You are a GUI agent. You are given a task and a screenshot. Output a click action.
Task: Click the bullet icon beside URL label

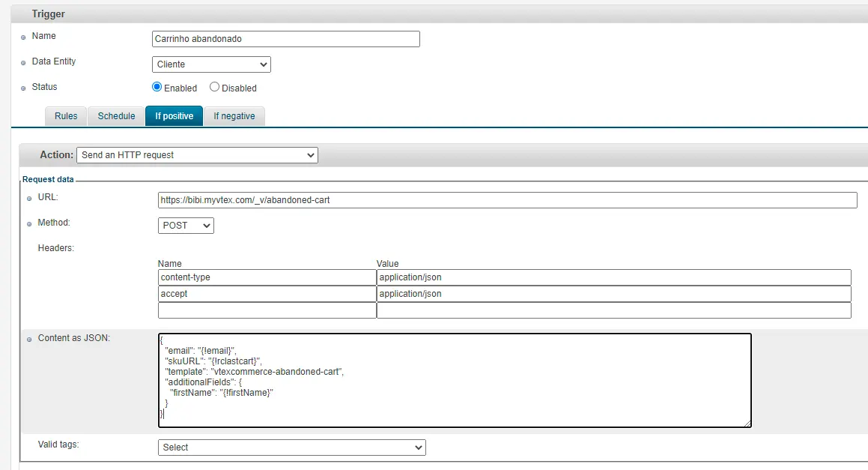[x=29, y=199]
